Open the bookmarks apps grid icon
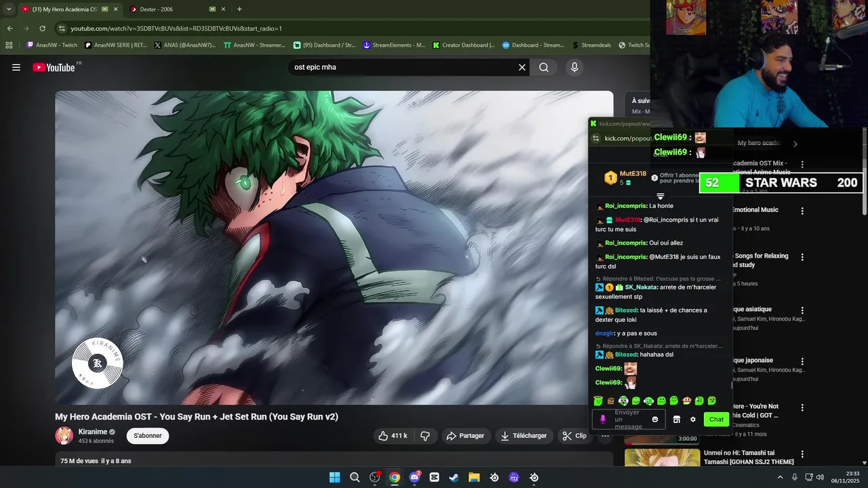868x488 pixels. (x=9, y=45)
